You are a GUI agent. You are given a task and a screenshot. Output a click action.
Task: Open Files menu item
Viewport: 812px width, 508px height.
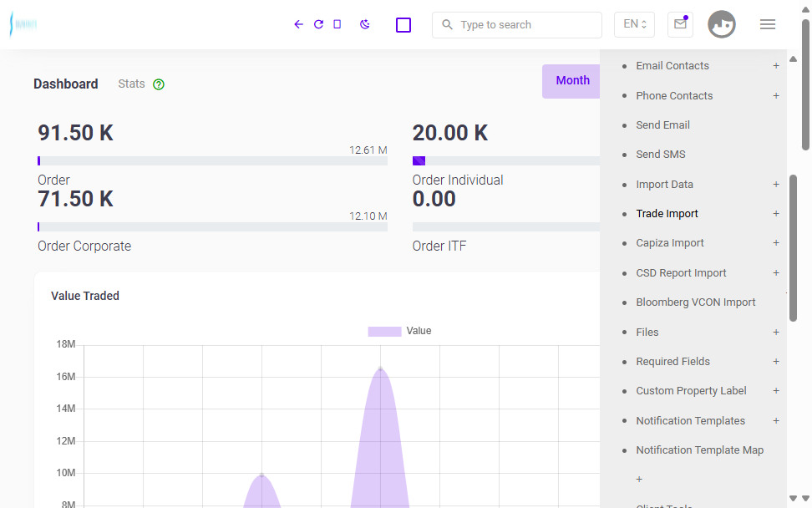[647, 332]
